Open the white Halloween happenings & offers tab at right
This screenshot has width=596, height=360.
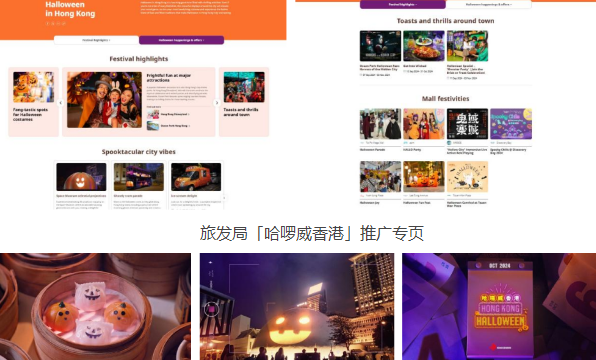(x=488, y=5)
